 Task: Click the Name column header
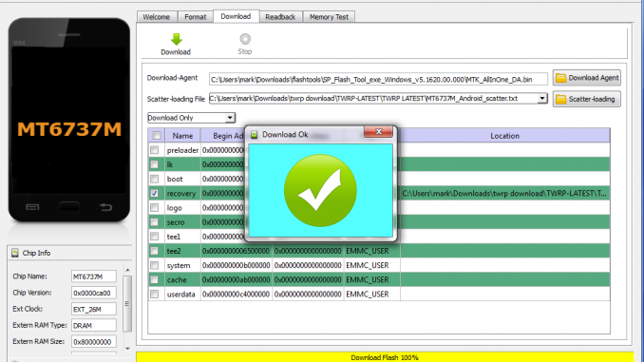pos(182,136)
